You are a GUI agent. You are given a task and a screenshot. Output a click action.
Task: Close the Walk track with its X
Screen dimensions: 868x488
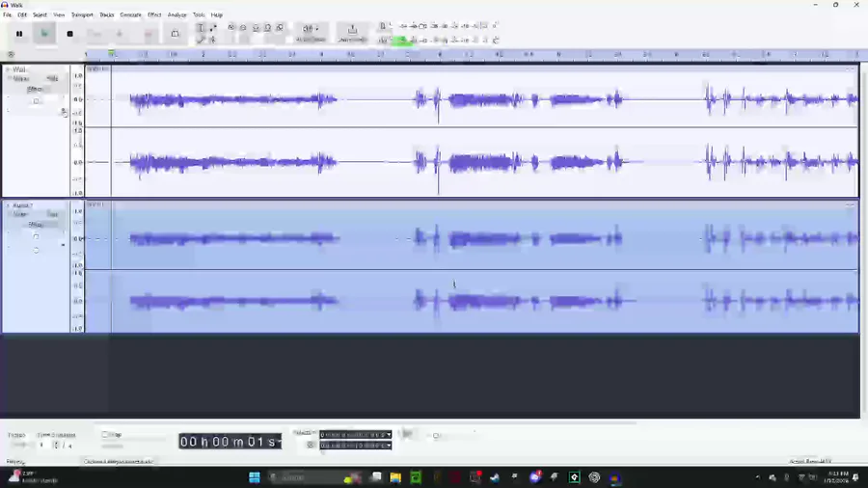click(x=8, y=69)
